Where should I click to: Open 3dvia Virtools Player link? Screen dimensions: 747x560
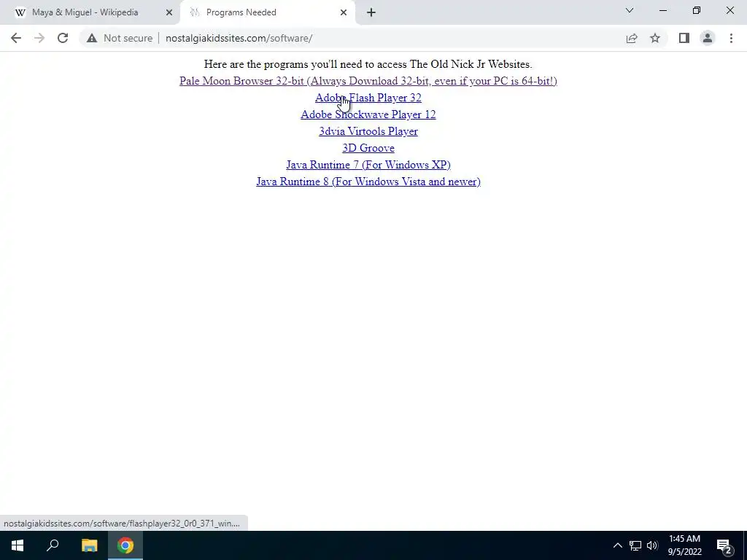368,131
